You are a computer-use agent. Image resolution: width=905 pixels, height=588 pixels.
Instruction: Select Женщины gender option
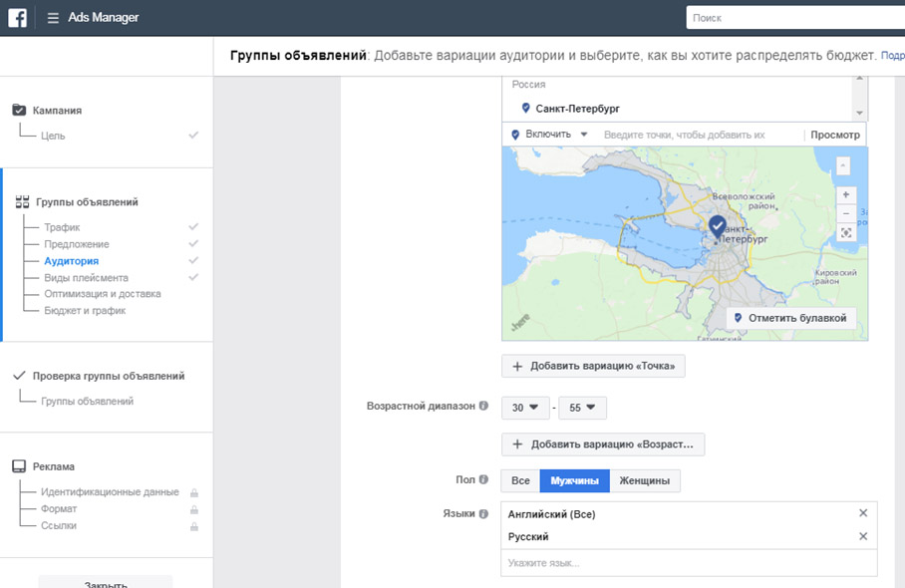pos(645,480)
